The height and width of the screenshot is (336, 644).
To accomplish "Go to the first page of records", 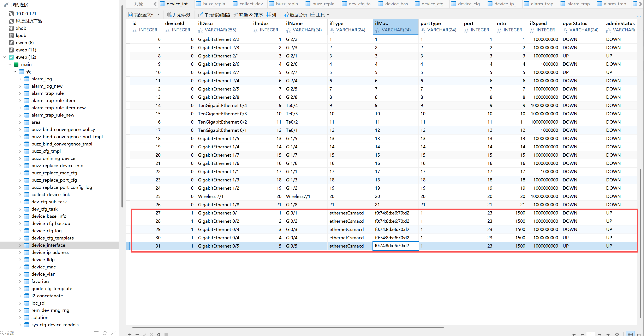I will (573, 334).
